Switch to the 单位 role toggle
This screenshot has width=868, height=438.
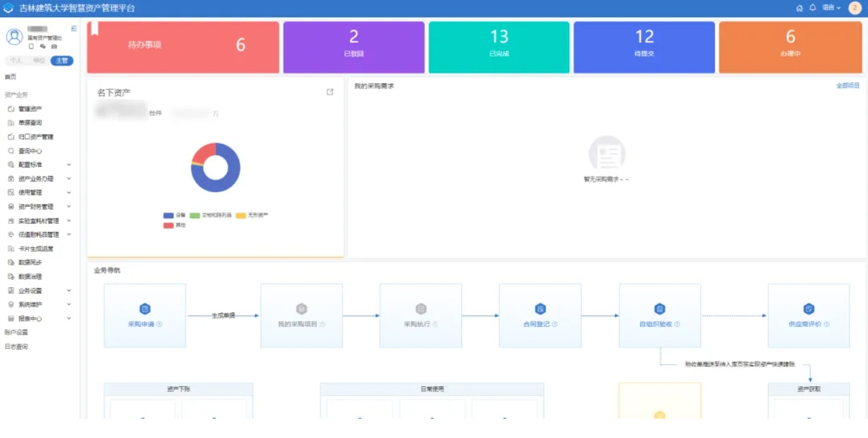(39, 60)
